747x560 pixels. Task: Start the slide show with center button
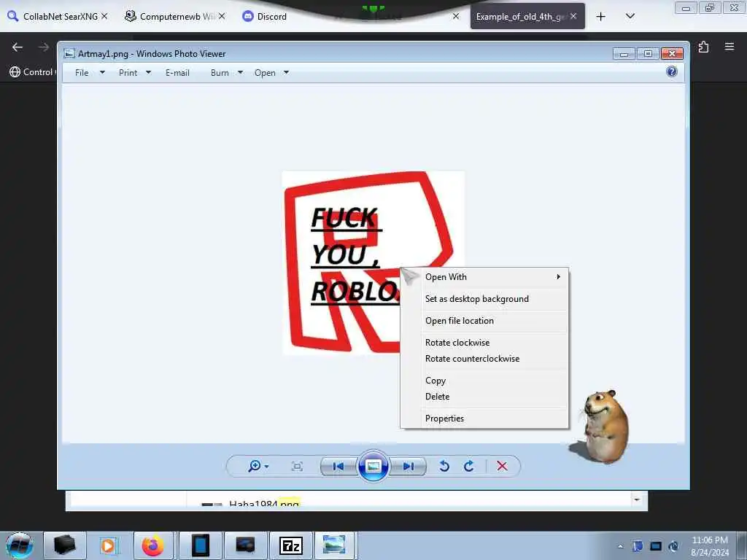click(x=373, y=466)
